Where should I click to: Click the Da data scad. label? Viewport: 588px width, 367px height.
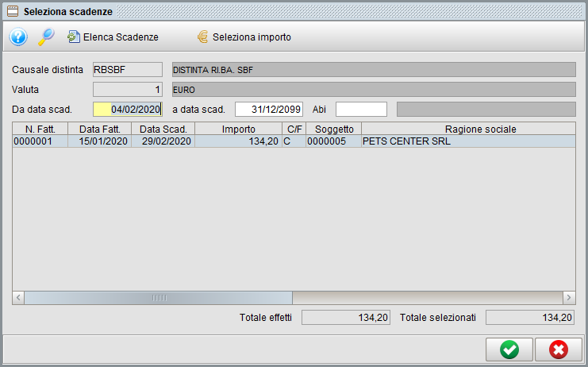pos(42,110)
